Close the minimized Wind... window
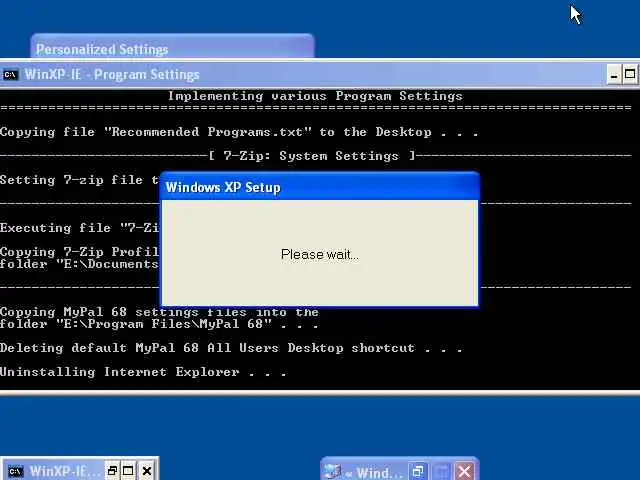 point(464,472)
